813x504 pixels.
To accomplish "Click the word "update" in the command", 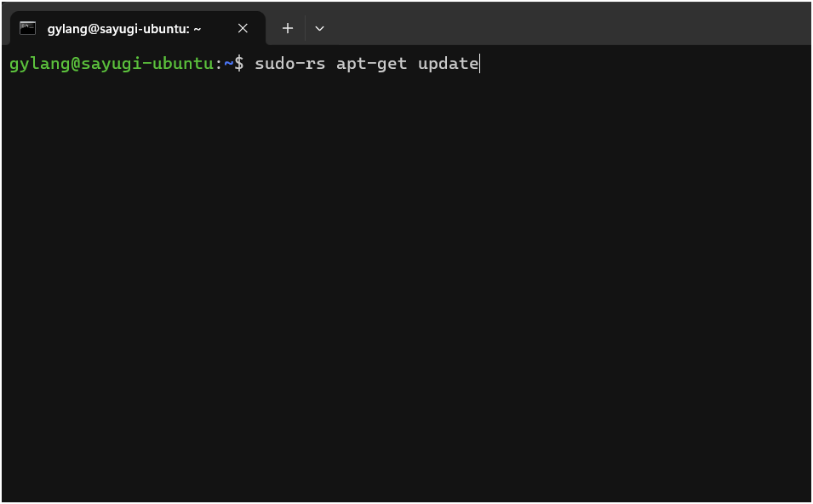I will [449, 64].
